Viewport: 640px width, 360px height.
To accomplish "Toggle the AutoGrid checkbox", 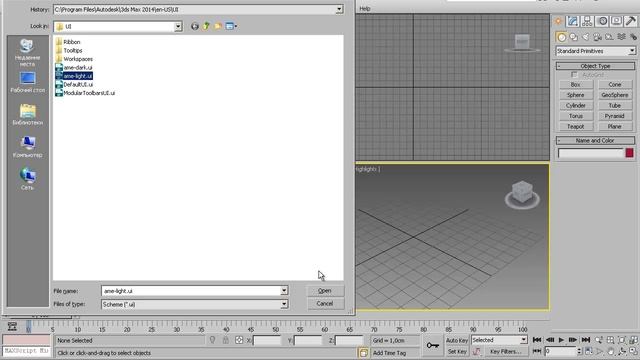I will [574, 75].
